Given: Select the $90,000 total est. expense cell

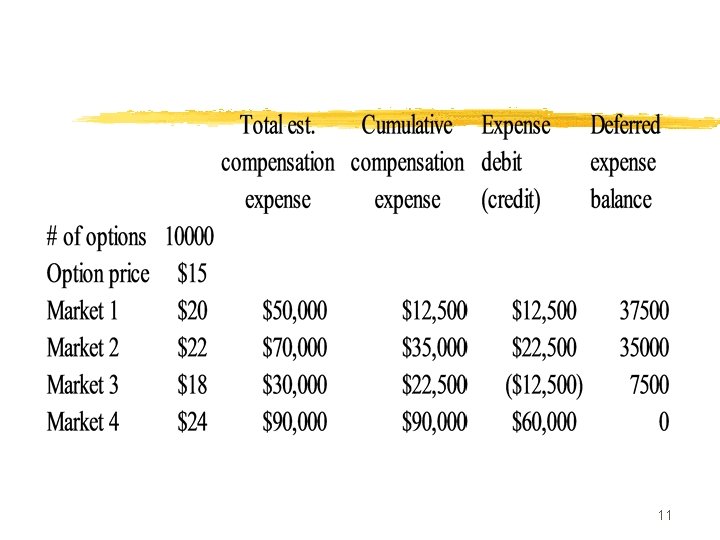Looking at the screenshot, I should coord(295,422).
